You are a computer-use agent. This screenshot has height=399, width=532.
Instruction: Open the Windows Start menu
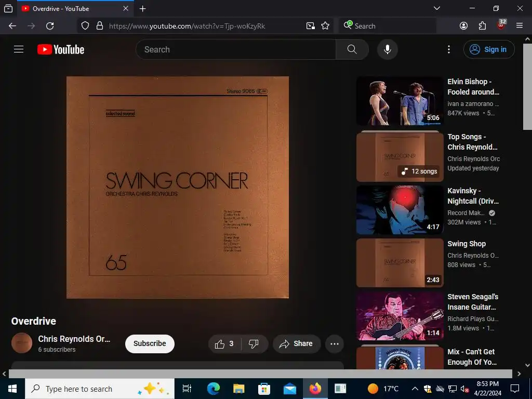coord(12,389)
